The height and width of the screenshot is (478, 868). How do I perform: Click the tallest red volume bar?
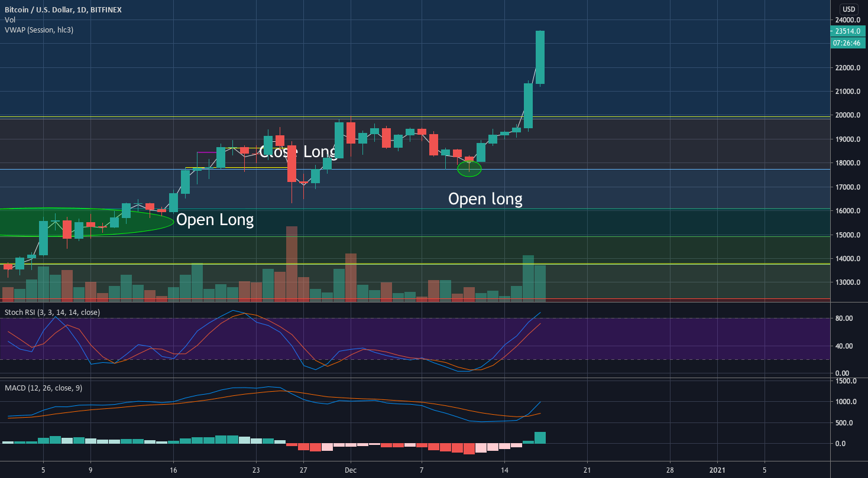[x=292, y=264]
